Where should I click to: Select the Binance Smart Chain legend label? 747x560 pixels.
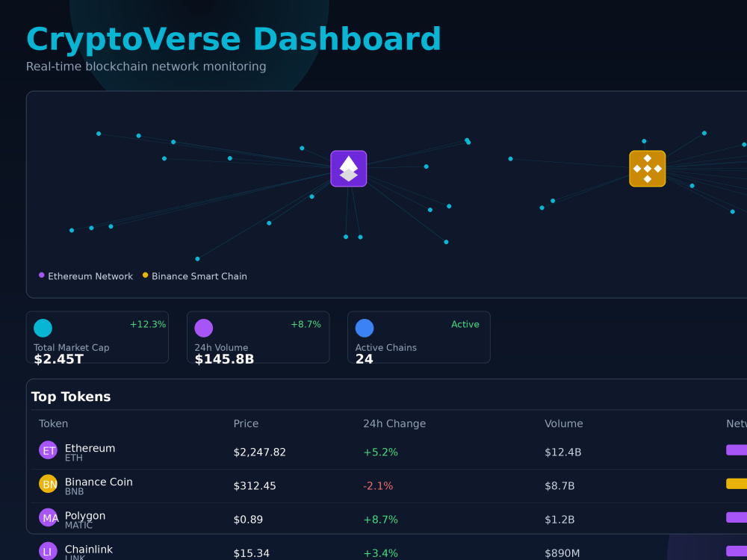tap(199, 276)
